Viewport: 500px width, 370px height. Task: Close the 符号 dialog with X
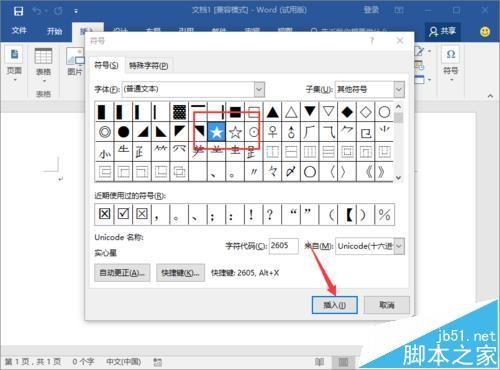click(x=400, y=41)
